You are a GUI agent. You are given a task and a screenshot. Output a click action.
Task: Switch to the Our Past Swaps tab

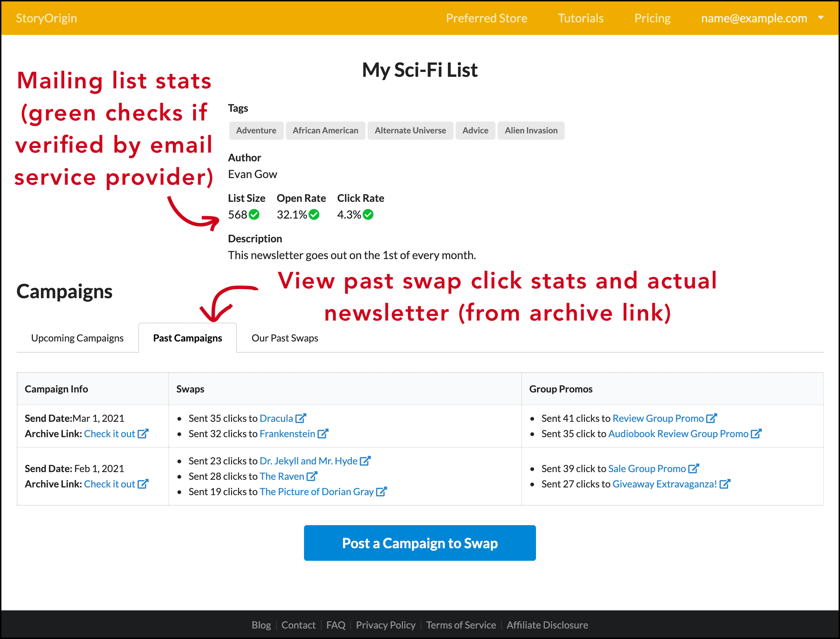coord(284,338)
